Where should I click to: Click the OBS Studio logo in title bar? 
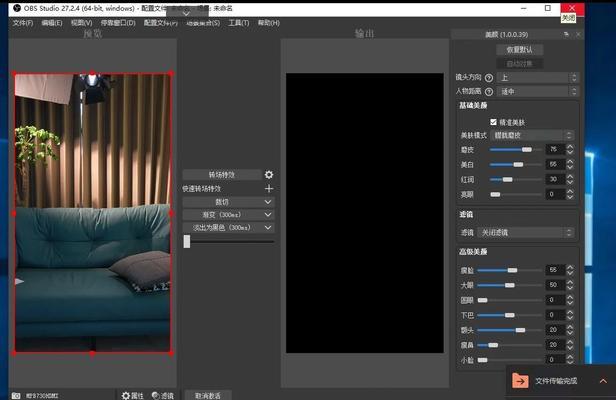tap(17, 7)
